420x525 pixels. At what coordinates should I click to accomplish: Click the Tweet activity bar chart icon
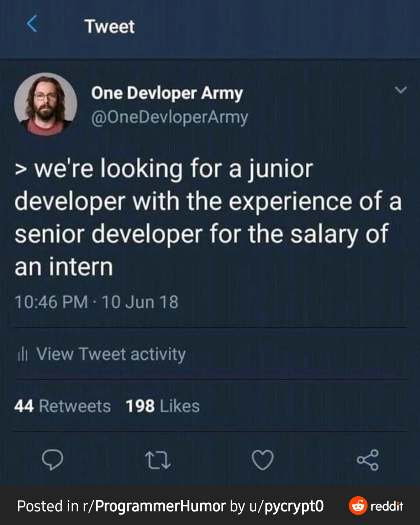tap(23, 354)
